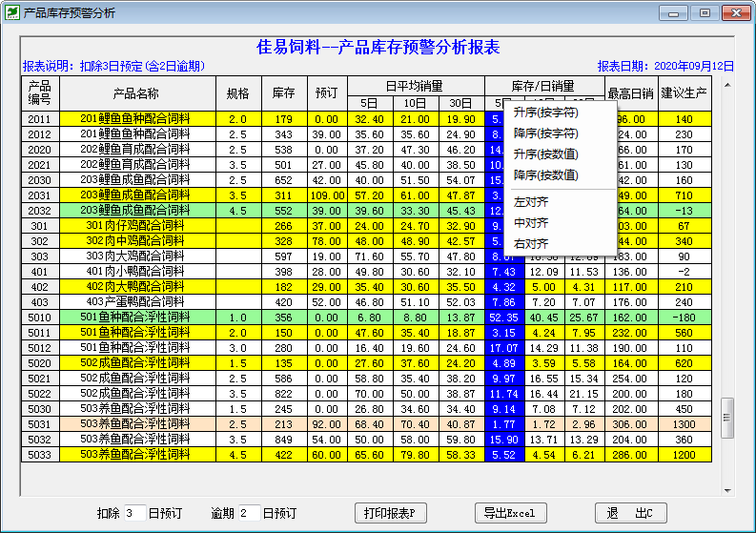Viewport: 756px width, 533px height.
Task: Click suggested production value 1300
Action: point(684,424)
